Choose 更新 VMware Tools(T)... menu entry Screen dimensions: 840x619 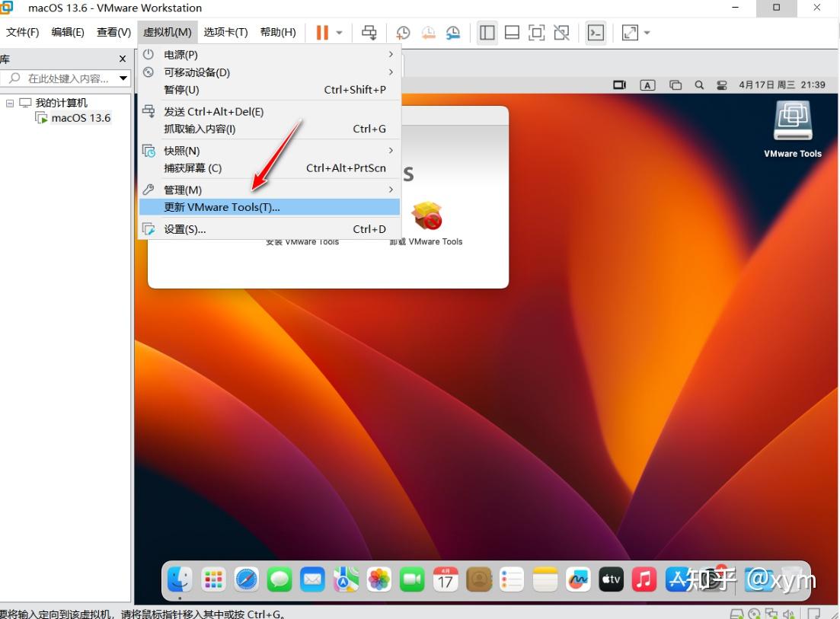(x=270, y=207)
